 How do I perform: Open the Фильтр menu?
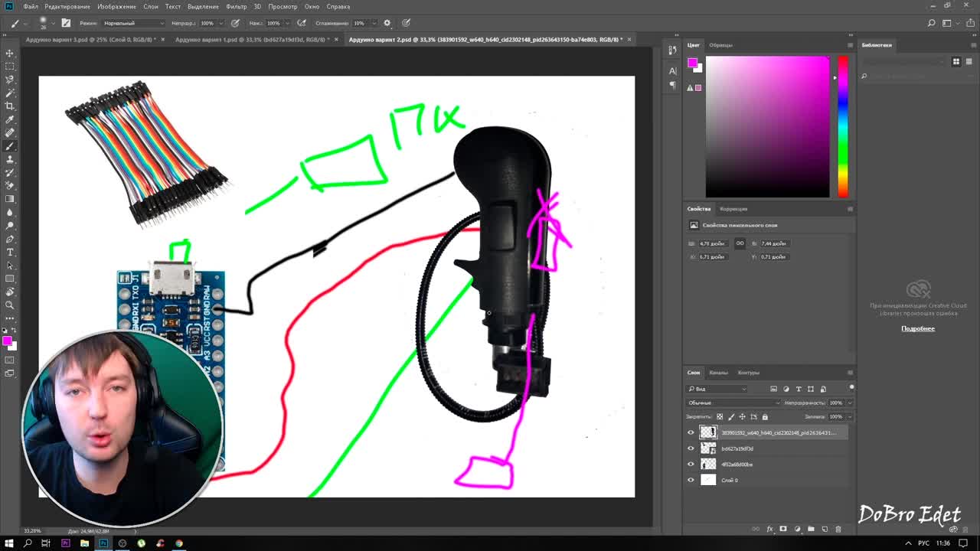click(236, 6)
